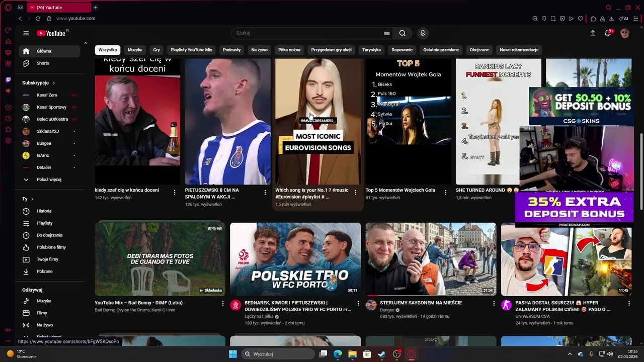Open extensions cube in Opera sidebar
The image size is (644, 362).
pos(8,130)
